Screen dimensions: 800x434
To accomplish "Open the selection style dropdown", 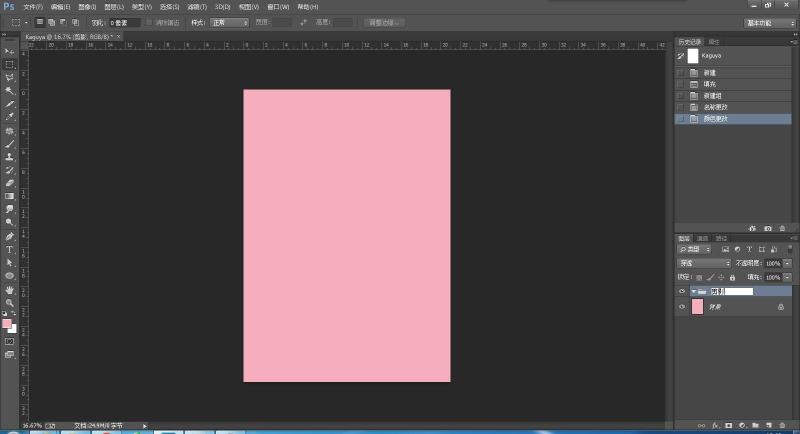I will pyautogui.click(x=229, y=22).
